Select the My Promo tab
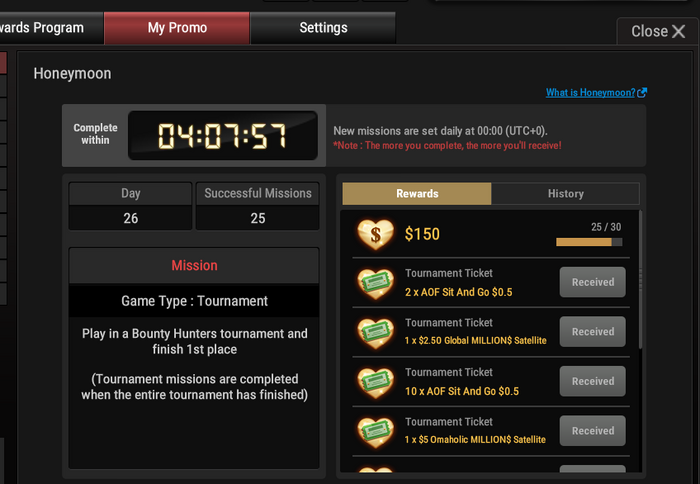This screenshot has height=484, width=700. 177,28
